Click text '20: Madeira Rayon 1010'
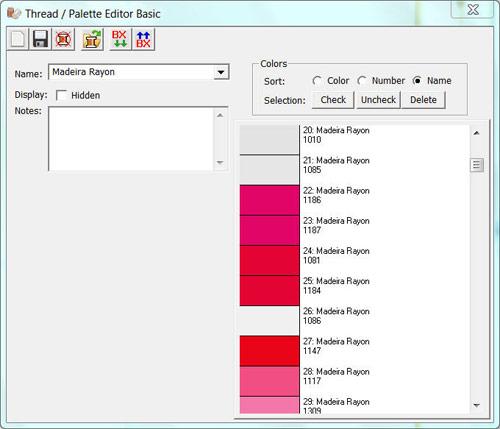500x429 pixels. (336, 135)
